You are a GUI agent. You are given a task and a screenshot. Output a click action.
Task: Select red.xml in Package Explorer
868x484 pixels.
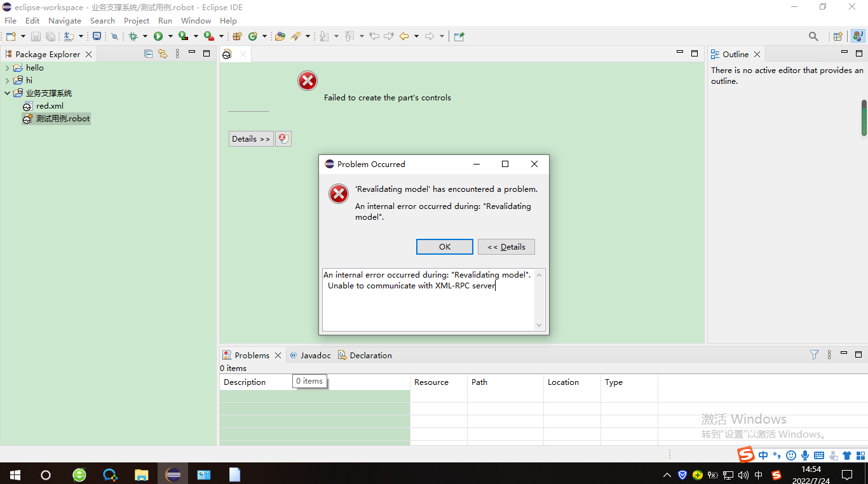point(50,106)
